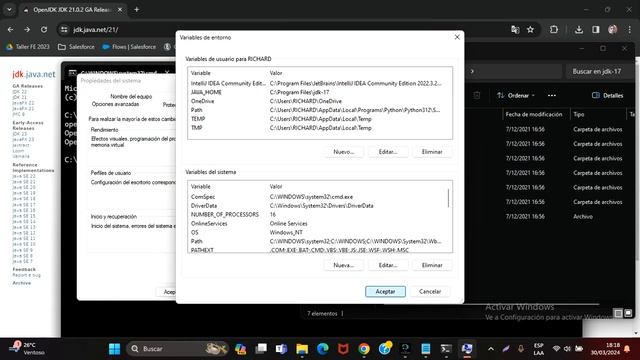Viewport: 640px width, 360px height.
Task: Click taskbar Buscar search box
Action: pos(178,349)
